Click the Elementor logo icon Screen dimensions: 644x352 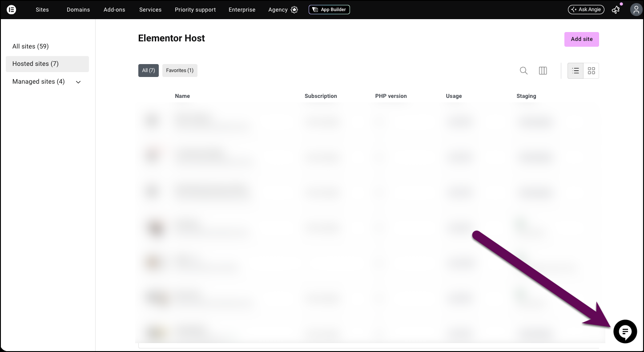coord(12,9)
